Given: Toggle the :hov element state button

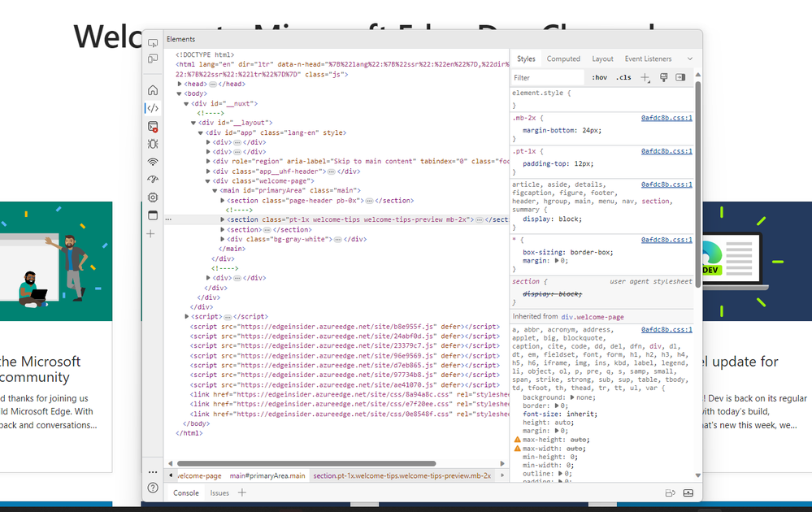Looking at the screenshot, I should pyautogui.click(x=600, y=78).
